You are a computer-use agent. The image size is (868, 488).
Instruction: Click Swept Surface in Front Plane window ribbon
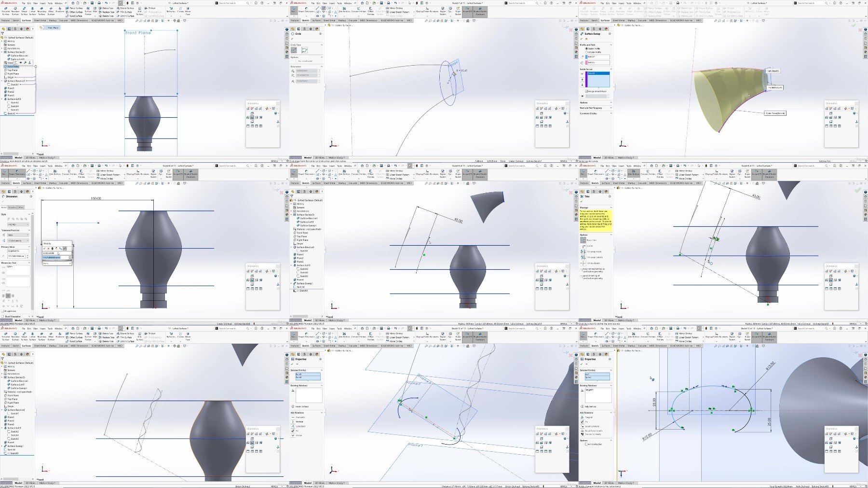click(24, 11)
